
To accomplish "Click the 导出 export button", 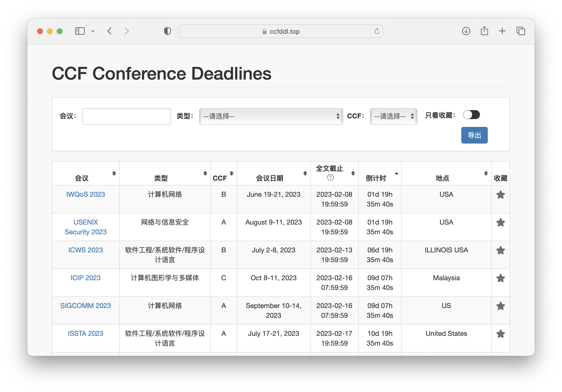I will click(474, 135).
